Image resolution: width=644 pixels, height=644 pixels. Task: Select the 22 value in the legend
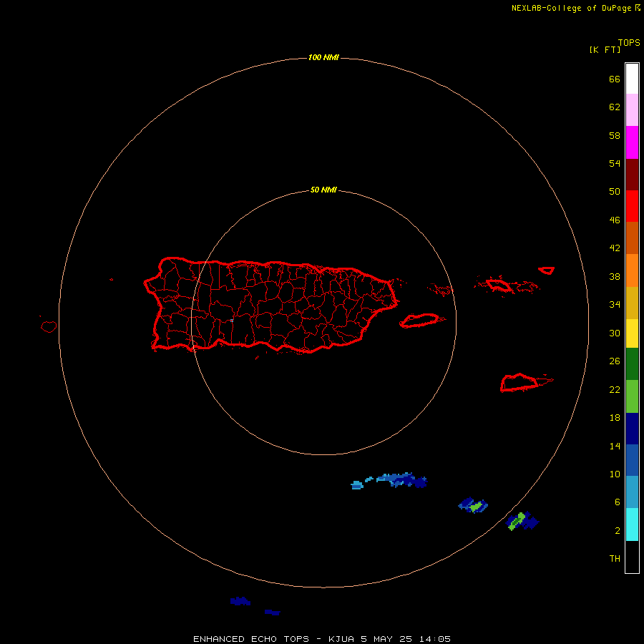(x=615, y=389)
